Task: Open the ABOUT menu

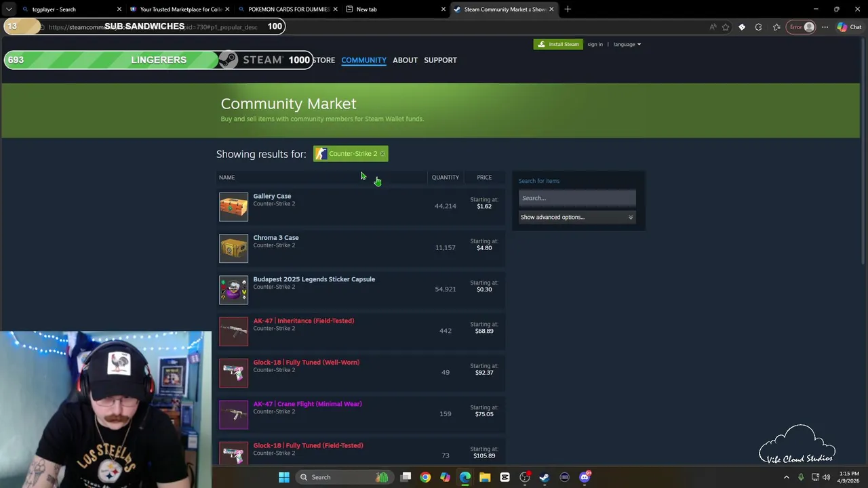Action: [405, 60]
